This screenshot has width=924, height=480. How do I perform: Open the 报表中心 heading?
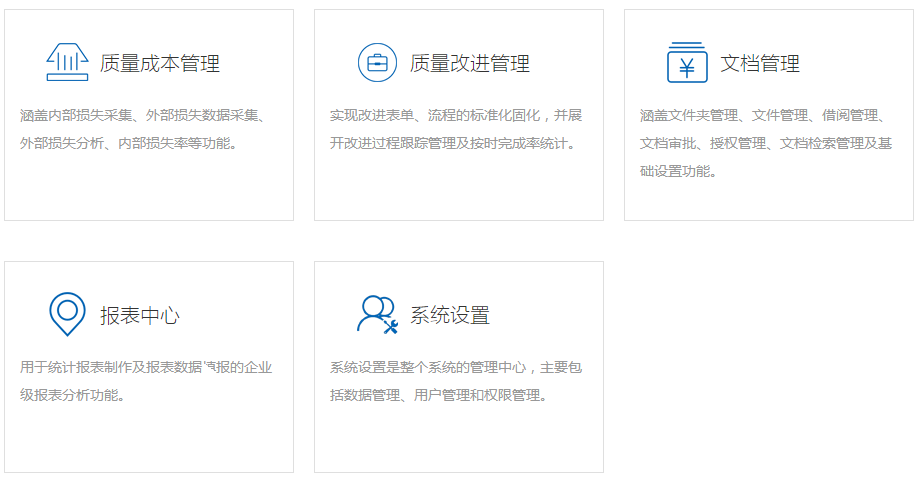click(x=140, y=316)
